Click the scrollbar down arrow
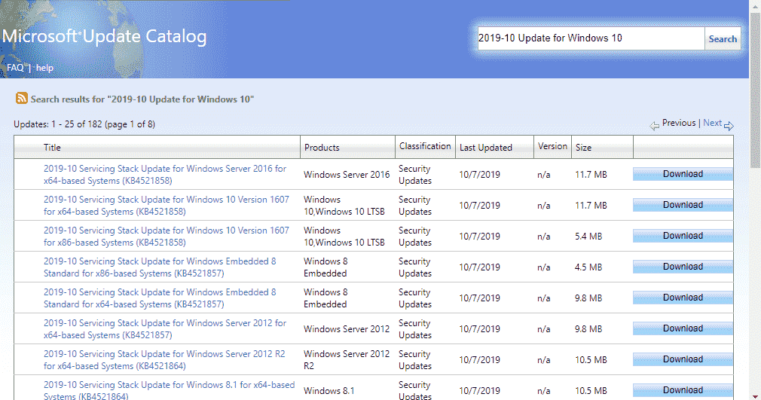The image size is (761, 400). (x=755, y=396)
